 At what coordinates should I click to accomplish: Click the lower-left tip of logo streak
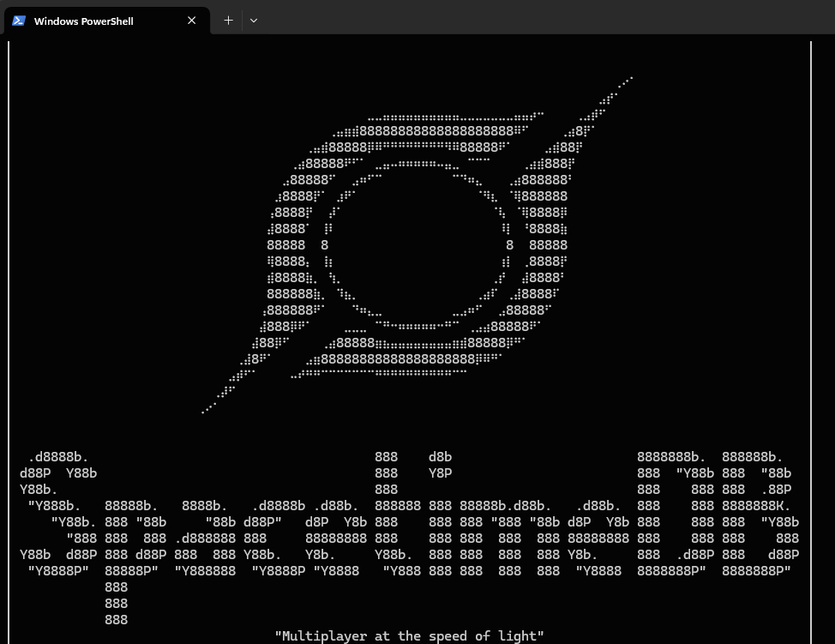coord(205,411)
